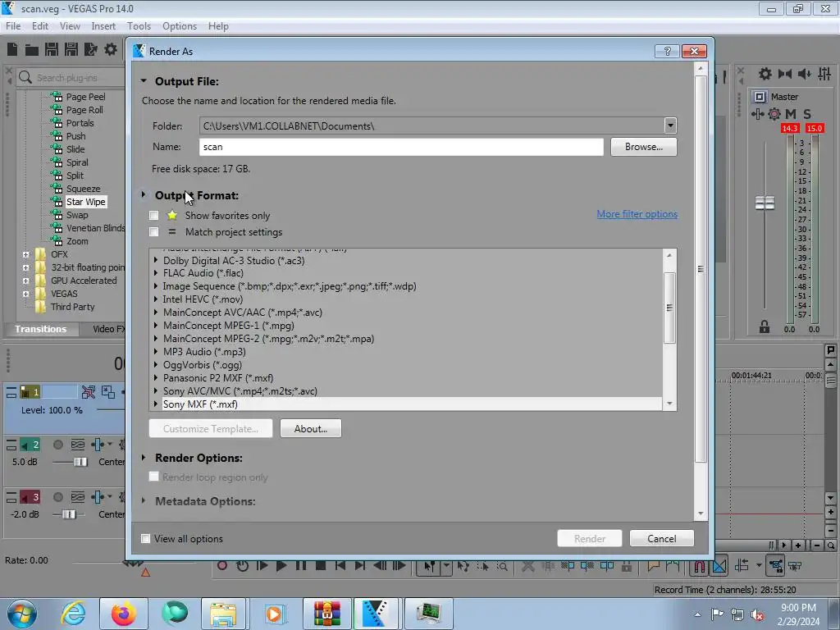Click the Cancel button in Render As
840x630 pixels.
[x=662, y=538]
